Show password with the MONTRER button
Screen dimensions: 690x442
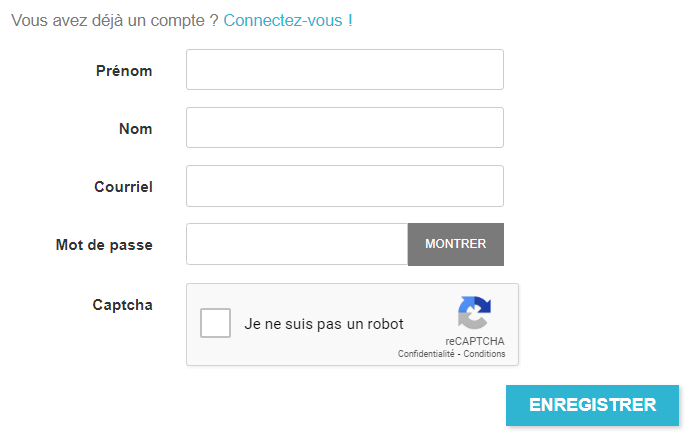pos(455,244)
